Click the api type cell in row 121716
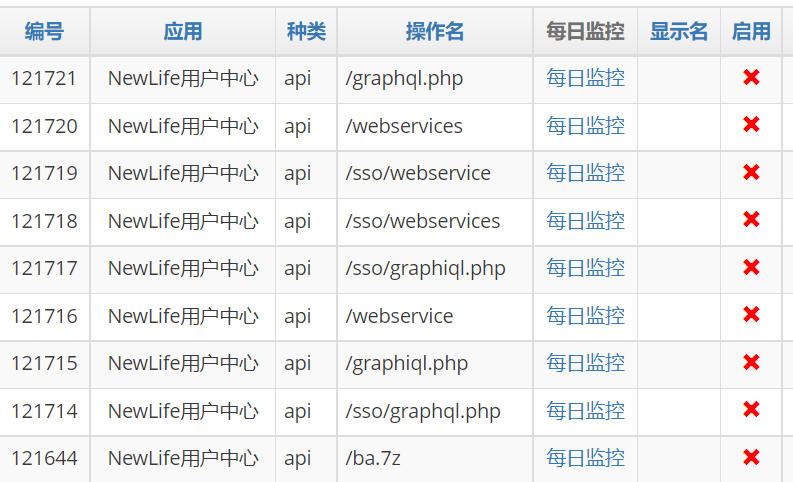This screenshot has height=482, width=793. pos(297,317)
